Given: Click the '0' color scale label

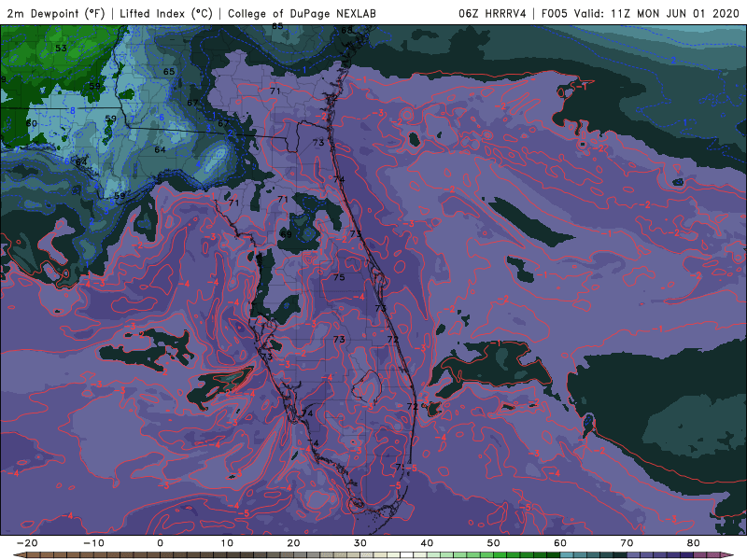Looking at the screenshot, I should tap(160, 543).
